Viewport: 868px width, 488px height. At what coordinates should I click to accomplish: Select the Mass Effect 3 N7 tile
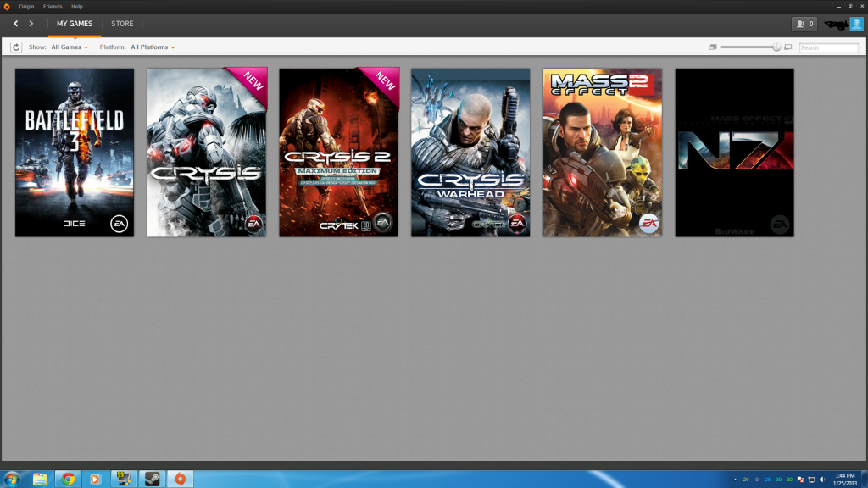(735, 152)
